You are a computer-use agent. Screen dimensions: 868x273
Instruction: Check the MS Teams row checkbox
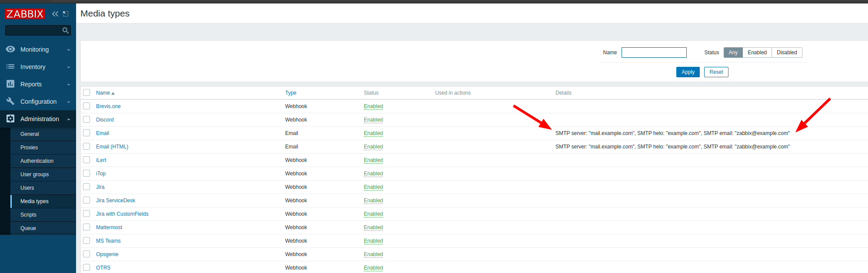86,240
